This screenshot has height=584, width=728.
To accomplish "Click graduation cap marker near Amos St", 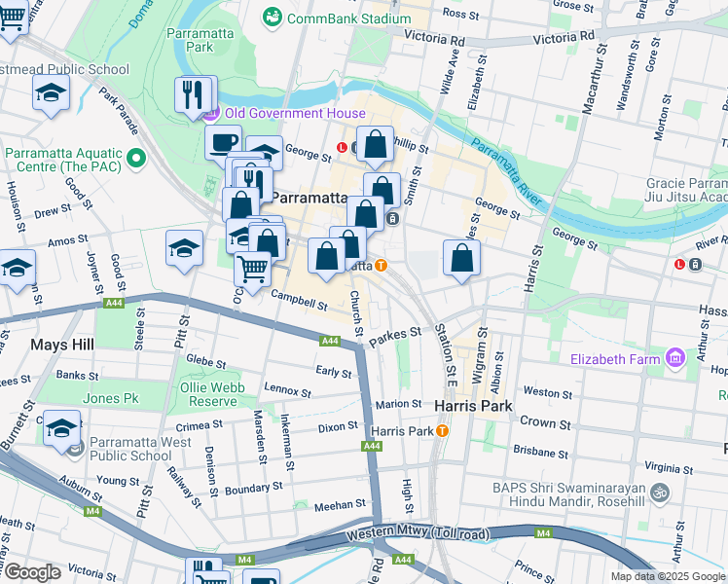I will [184, 247].
